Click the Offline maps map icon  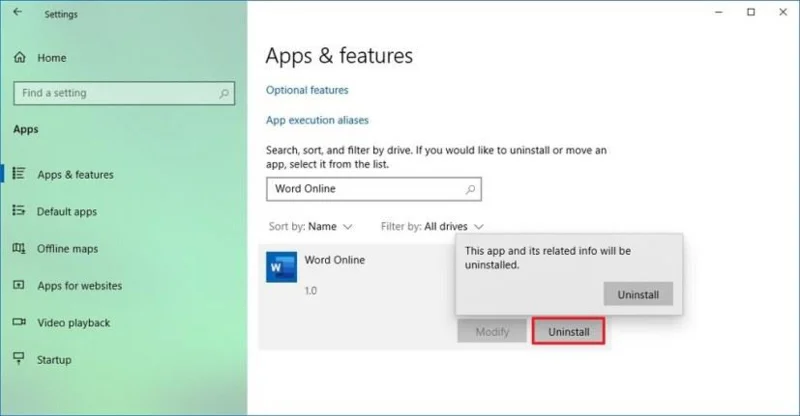pyautogui.click(x=19, y=248)
